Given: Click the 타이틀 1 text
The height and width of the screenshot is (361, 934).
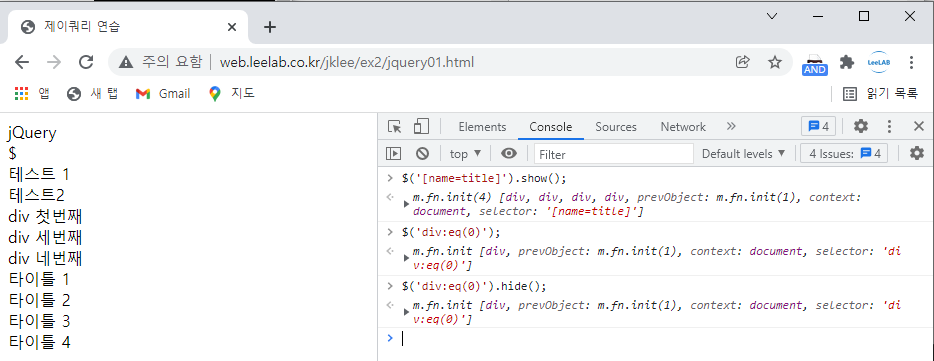Looking at the screenshot, I should pyautogui.click(x=39, y=279).
